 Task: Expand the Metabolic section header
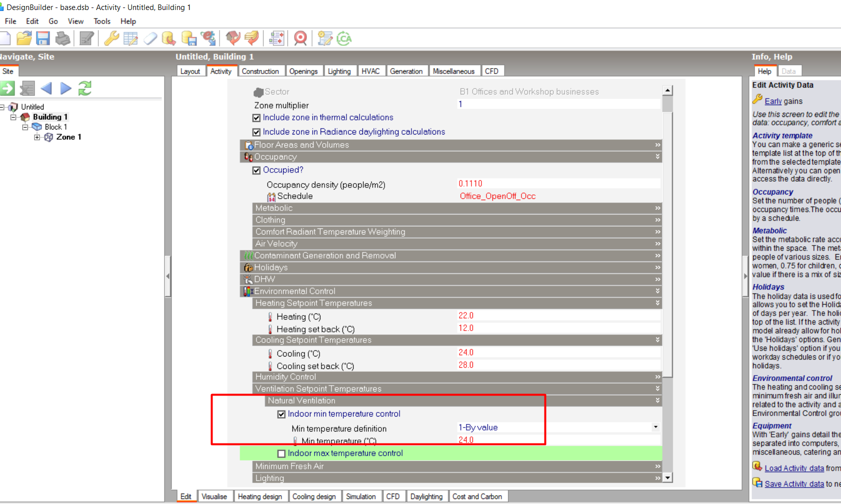point(457,208)
